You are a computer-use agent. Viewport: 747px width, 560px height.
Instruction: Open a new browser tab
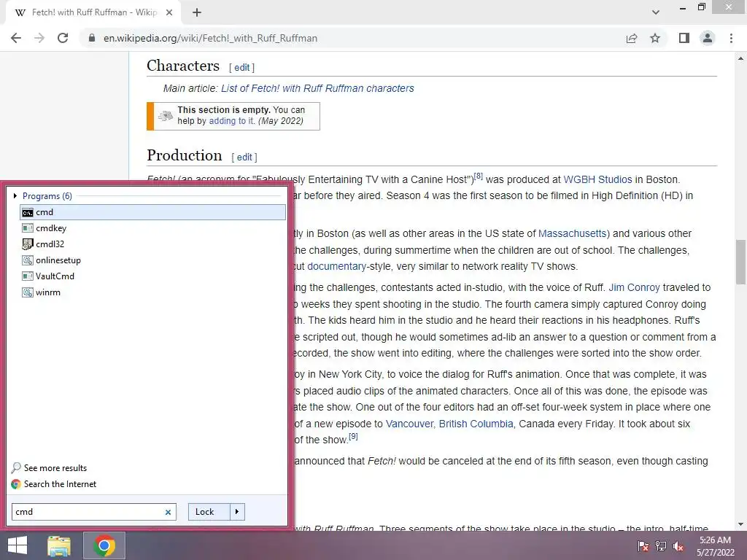197,12
